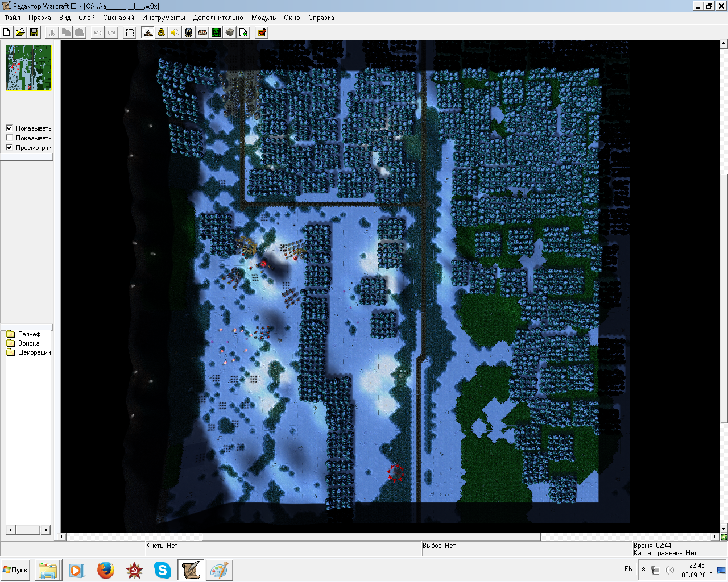The height and width of the screenshot is (582, 728).
Task: Open the Вид menu
Action: point(65,18)
